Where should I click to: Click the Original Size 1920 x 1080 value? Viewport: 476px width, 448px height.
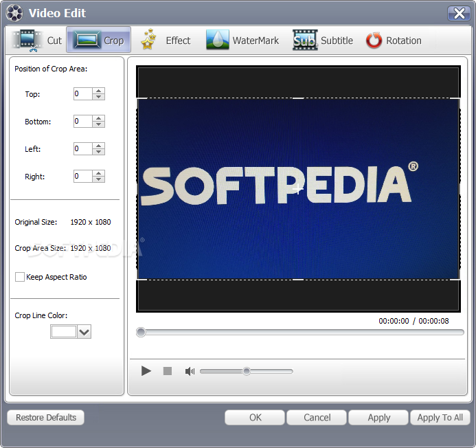click(x=91, y=222)
